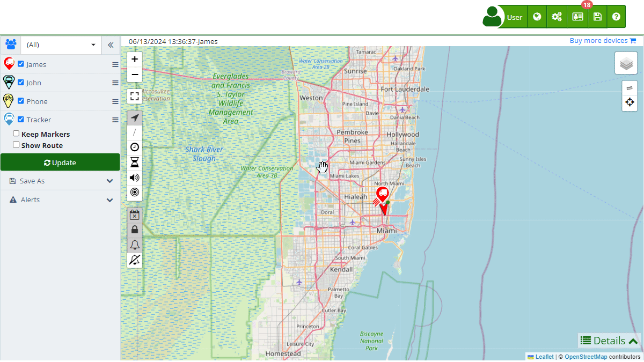Click the padlock icon on map toolbar
The height and width of the screenshot is (362, 644).
(x=135, y=230)
